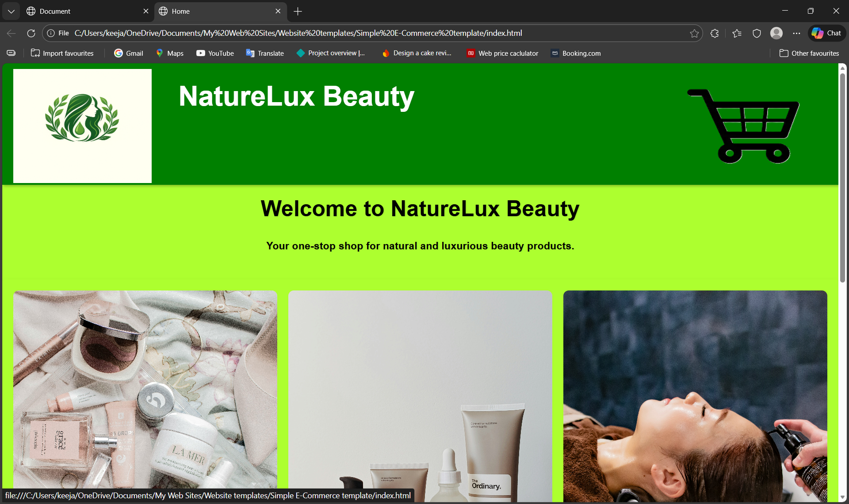Open the Copilot Chat button
The image size is (849, 504).
[827, 33]
